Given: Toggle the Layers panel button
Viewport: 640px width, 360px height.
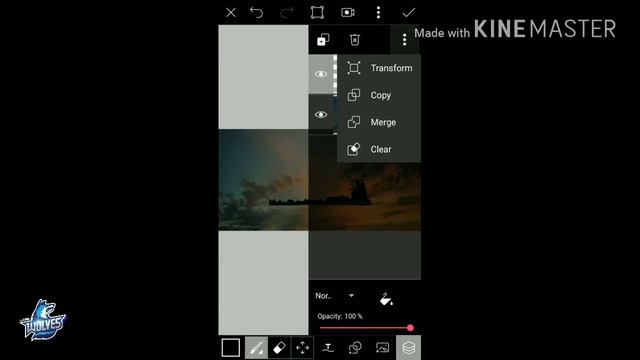Looking at the screenshot, I should 409,348.
